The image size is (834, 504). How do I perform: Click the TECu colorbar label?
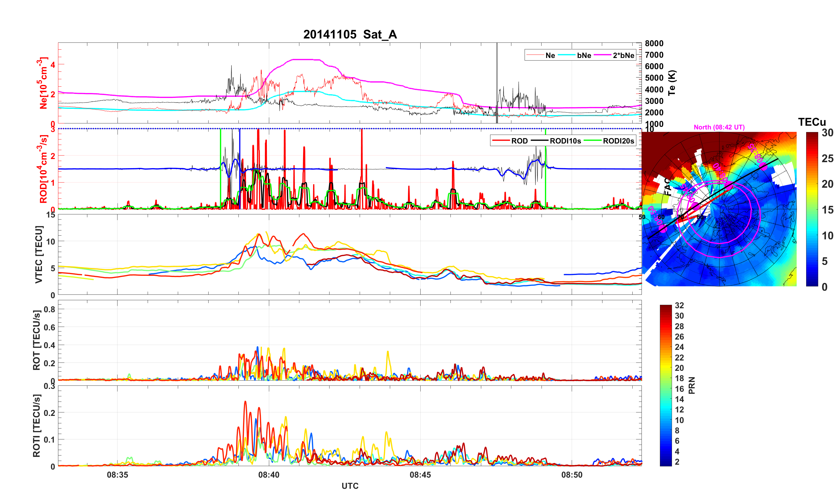pos(812,122)
